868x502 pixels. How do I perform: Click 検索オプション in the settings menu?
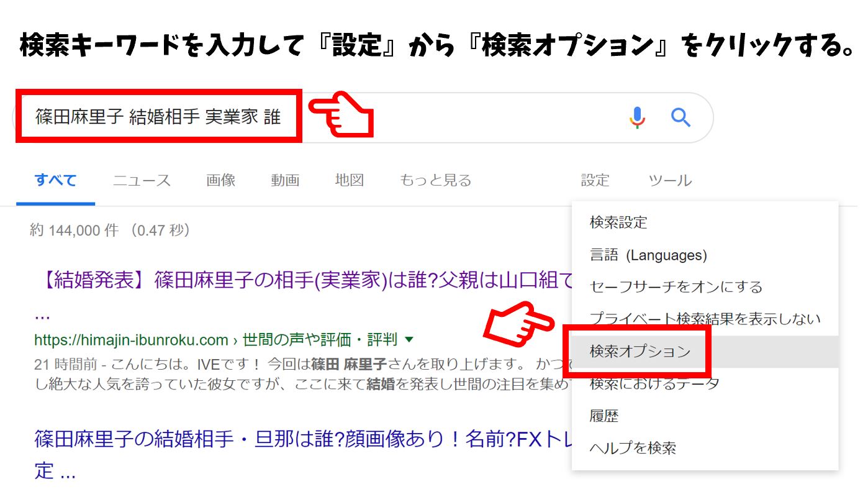pyautogui.click(x=640, y=352)
